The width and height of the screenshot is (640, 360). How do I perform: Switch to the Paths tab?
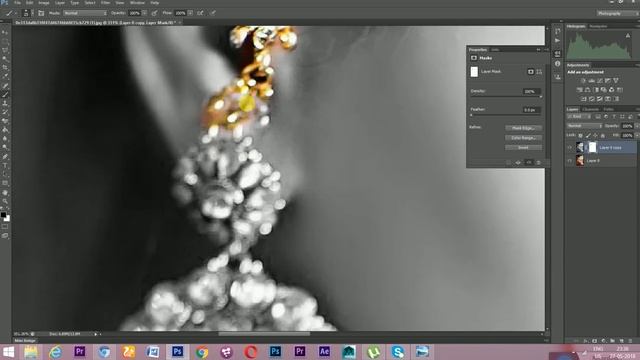click(x=608, y=109)
